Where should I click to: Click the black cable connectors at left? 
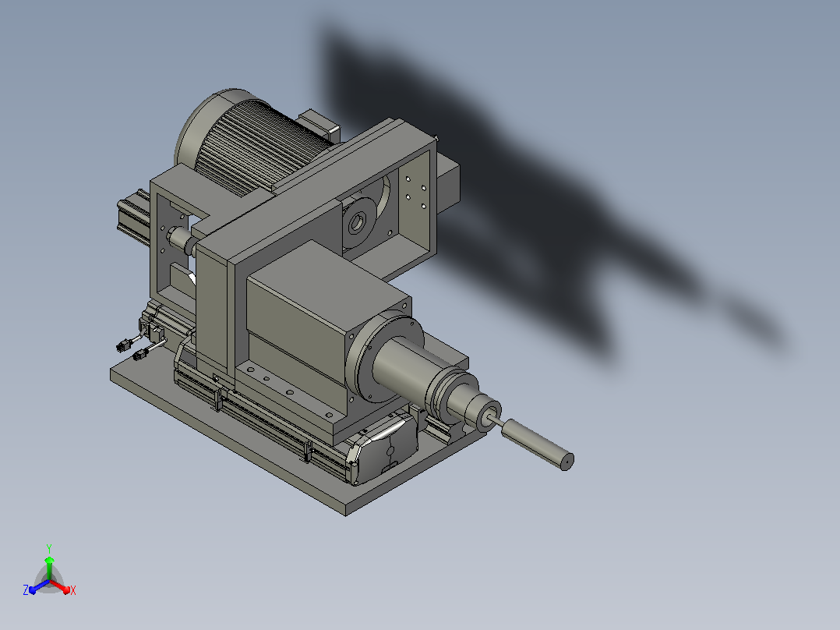(132, 349)
